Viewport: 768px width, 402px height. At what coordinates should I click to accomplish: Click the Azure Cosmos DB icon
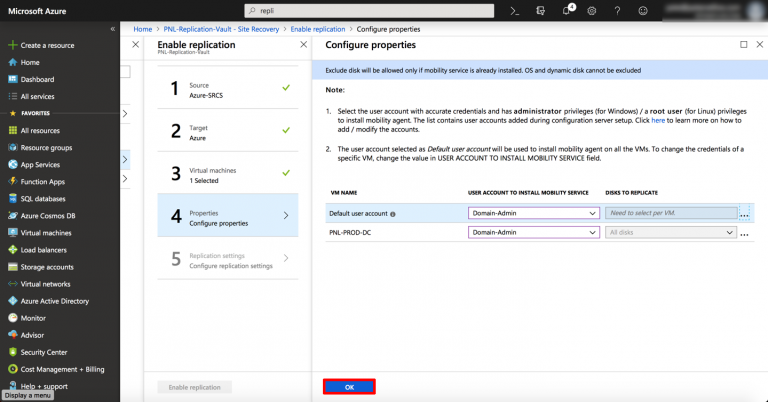tap(13, 215)
